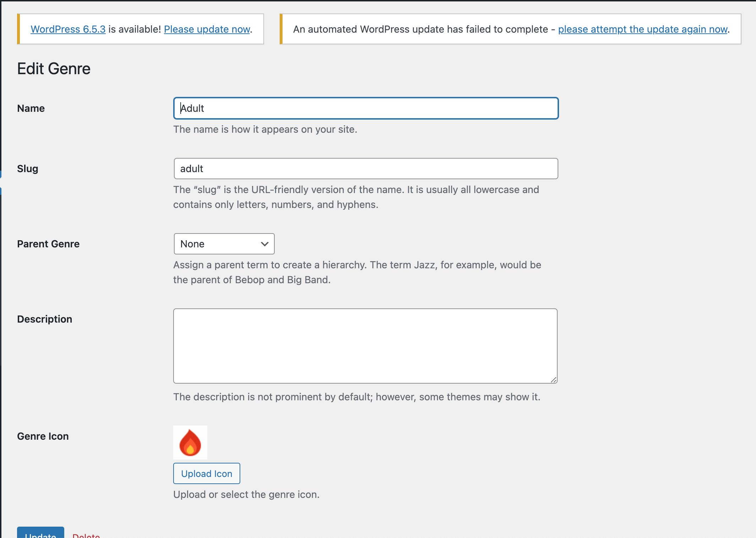Click the Upload Icon button
Image resolution: width=756 pixels, height=538 pixels.
(207, 473)
